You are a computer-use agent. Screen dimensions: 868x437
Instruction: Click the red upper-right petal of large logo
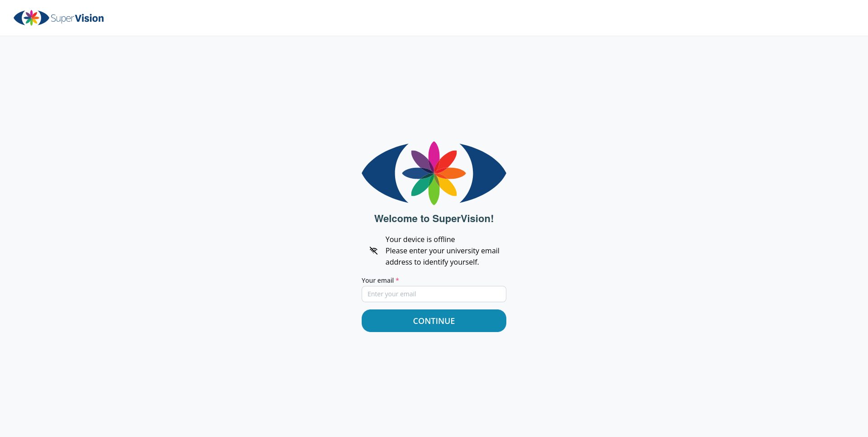click(x=446, y=161)
